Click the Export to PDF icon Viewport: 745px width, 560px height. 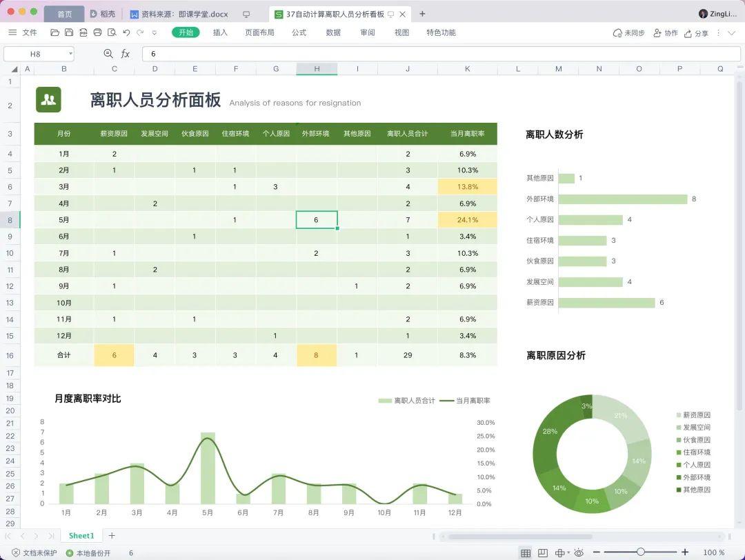click(x=83, y=32)
